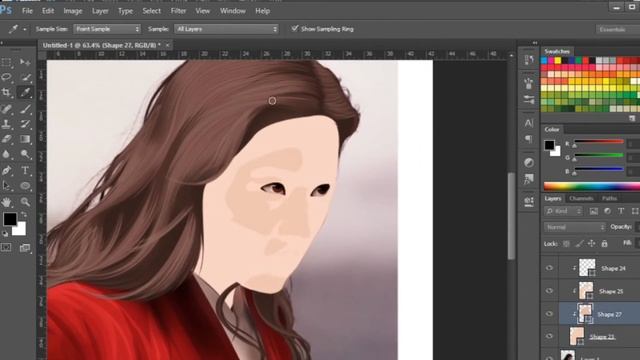Select the Move tool
This screenshot has height=360, width=640.
tap(25, 62)
